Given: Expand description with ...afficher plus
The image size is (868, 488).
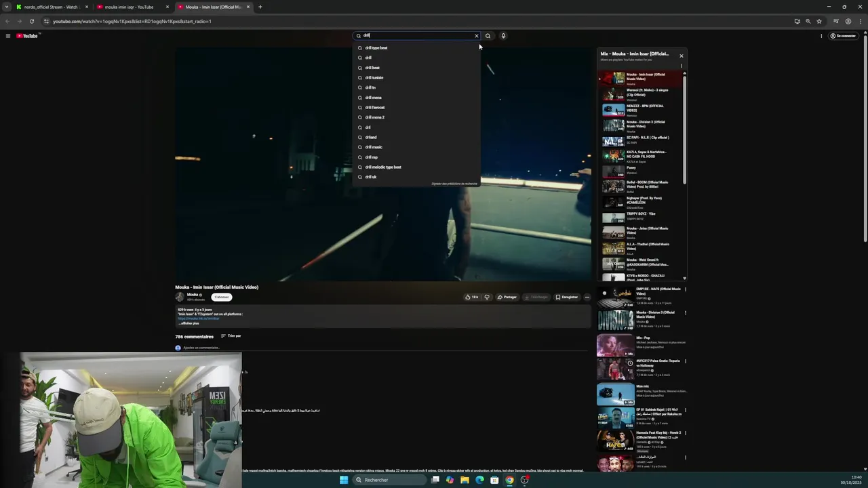Looking at the screenshot, I should click(189, 323).
